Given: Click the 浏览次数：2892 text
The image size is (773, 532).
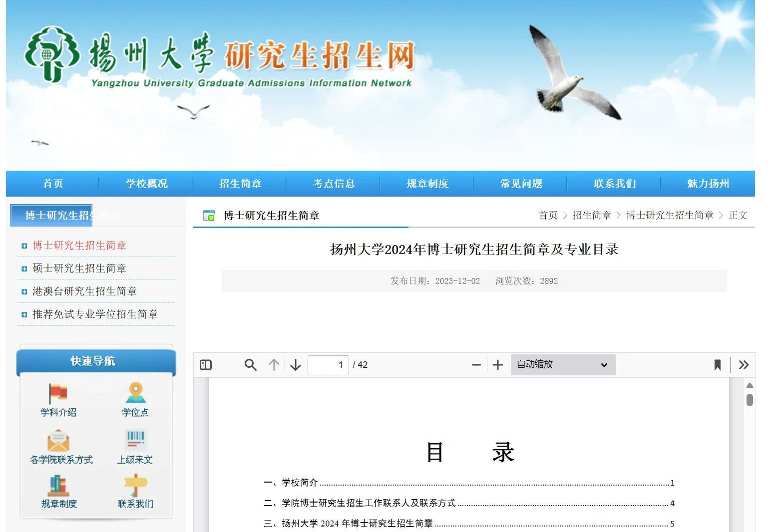Looking at the screenshot, I should [x=526, y=281].
